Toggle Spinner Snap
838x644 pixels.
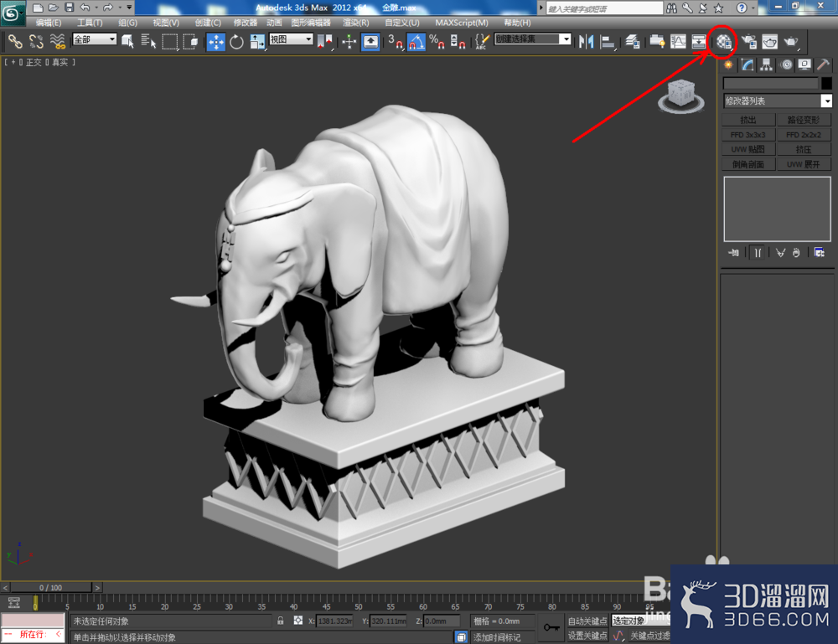tap(458, 42)
